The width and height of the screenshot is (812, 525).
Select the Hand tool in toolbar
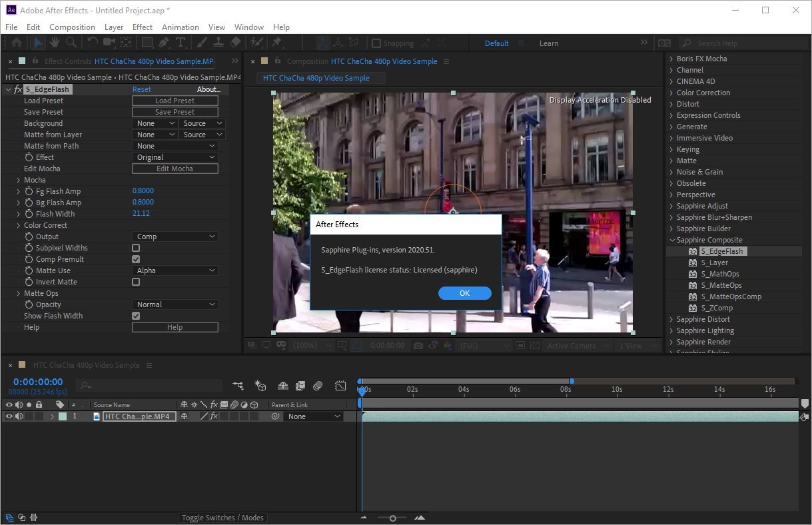(54, 43)
